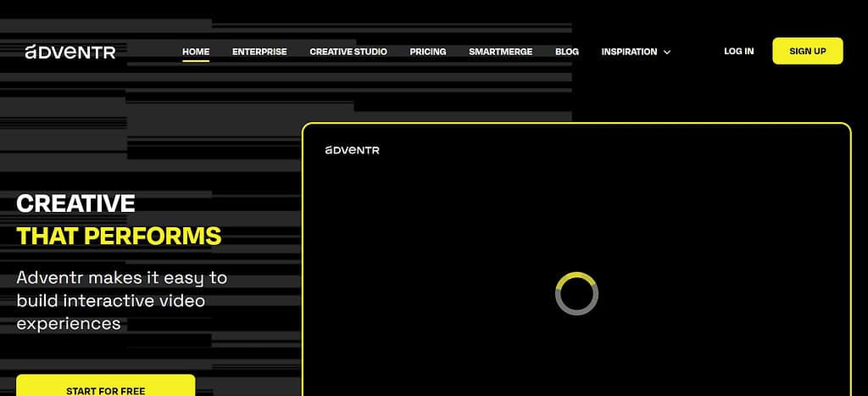The image size is (868, 396).
Task: Click the "build interactive video" text line
Action: pos(111,301)
